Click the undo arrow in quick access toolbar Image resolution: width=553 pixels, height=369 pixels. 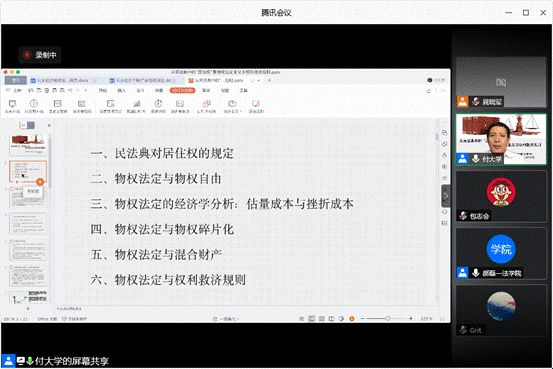click(70, 91)
